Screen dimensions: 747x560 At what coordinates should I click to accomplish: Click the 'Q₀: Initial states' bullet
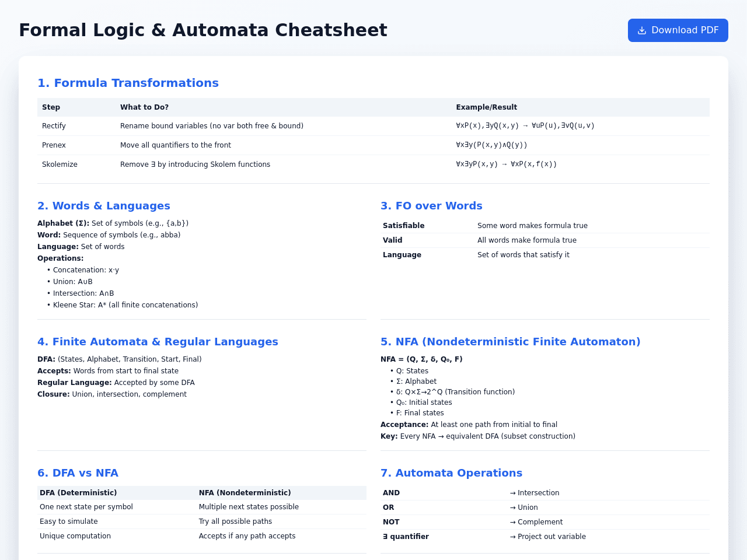point(421,402)
